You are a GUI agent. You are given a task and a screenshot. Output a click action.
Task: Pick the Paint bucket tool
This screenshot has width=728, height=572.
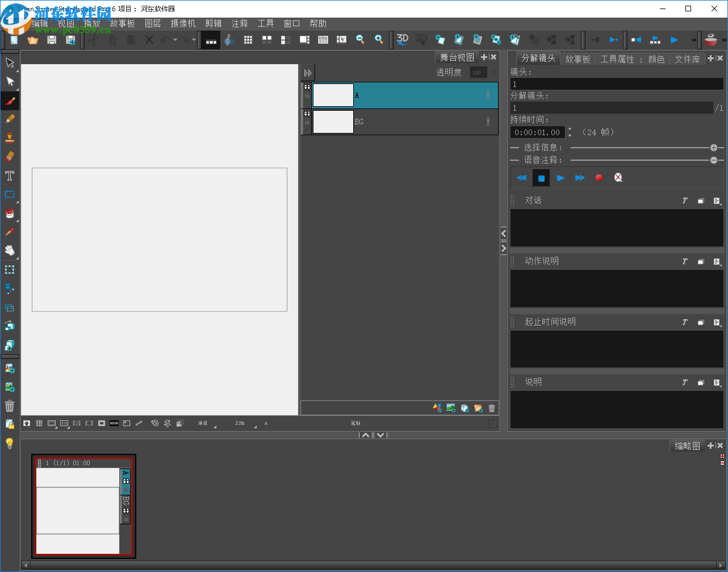[x=10, y=213]
